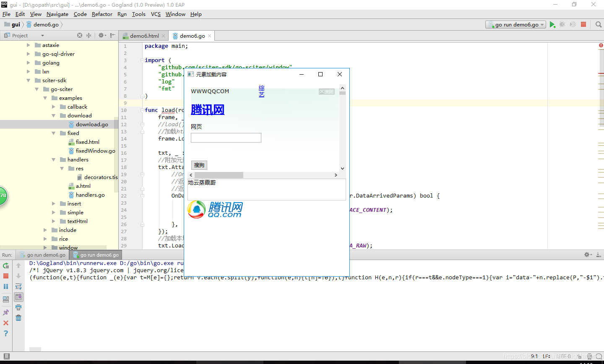The height and width of the screenshot is (364, 604).
Task: Open Search Everywhere magnifier icon
Action: (x=599, y=25)
